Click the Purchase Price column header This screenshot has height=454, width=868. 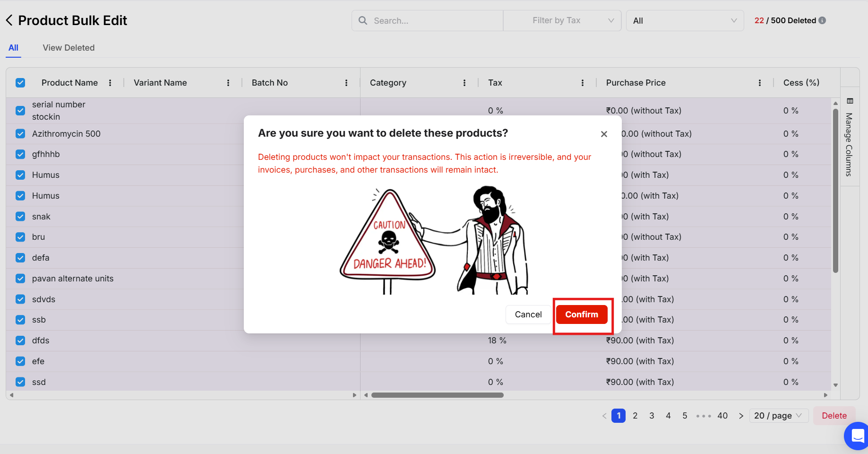click(x=636, y=83)
